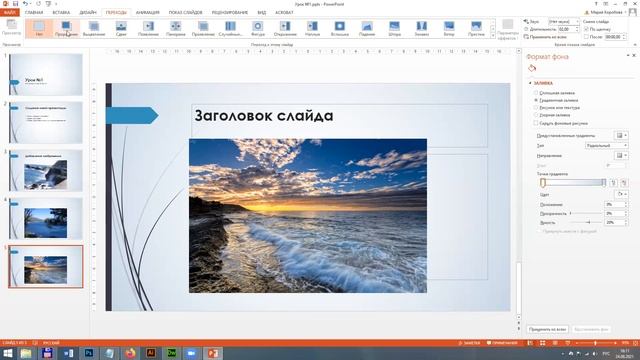Open gradient 'Направление' dropdown
Image resolution: width=640 pixels, height=360 pixels.
click(x=621, y=156)
